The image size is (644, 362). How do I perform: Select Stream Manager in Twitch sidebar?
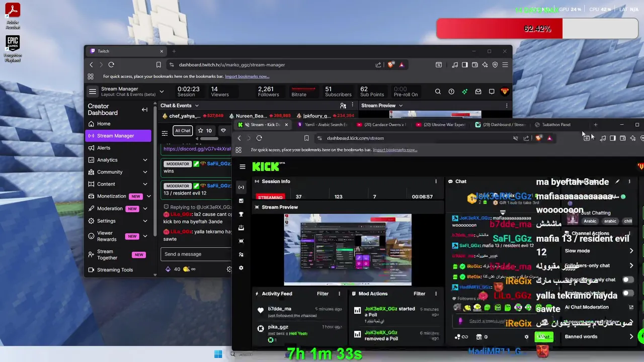click(x=118, y=136)
